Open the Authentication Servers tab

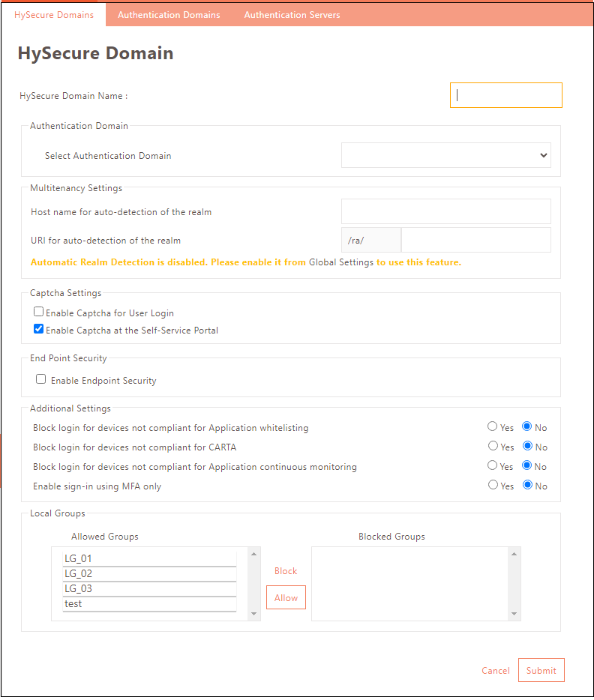(292, 14)
